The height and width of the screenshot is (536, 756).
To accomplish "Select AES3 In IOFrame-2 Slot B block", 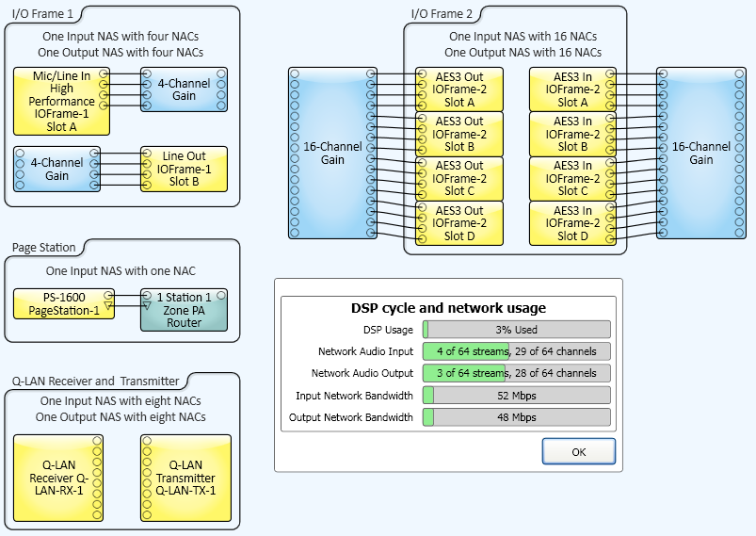I will coord(572,134).
